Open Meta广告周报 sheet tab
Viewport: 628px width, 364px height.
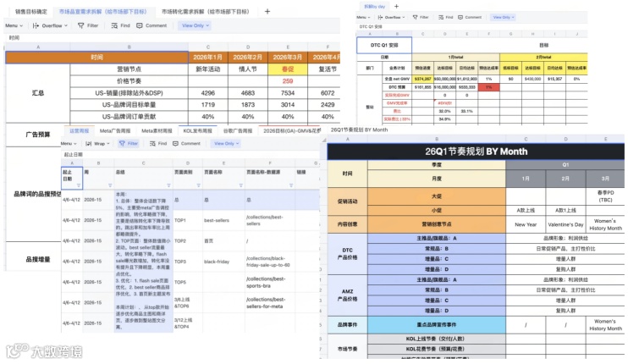(115, 131)
